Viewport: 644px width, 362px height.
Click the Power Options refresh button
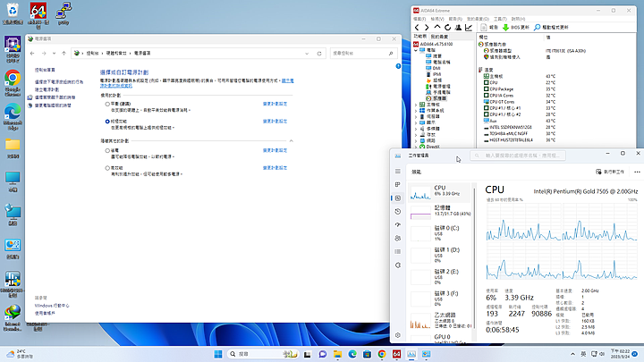(319, 54)
